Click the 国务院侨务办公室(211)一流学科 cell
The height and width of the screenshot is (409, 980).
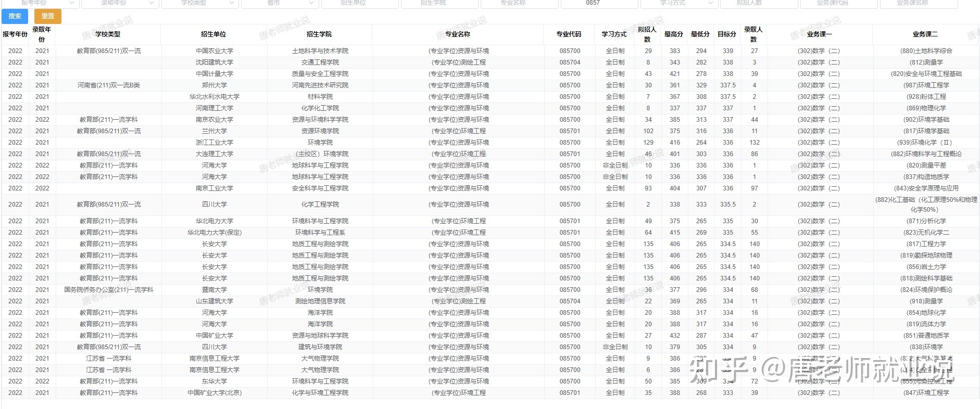pos(108,290)
